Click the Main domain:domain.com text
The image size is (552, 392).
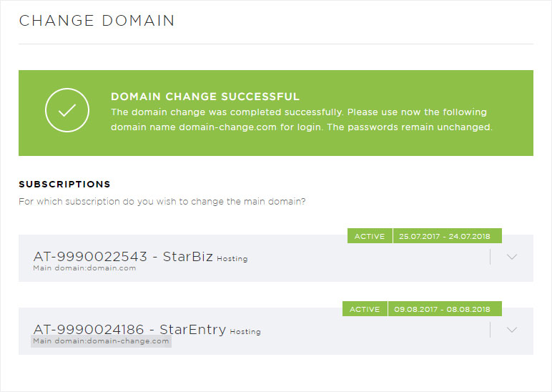coord(84,268)
